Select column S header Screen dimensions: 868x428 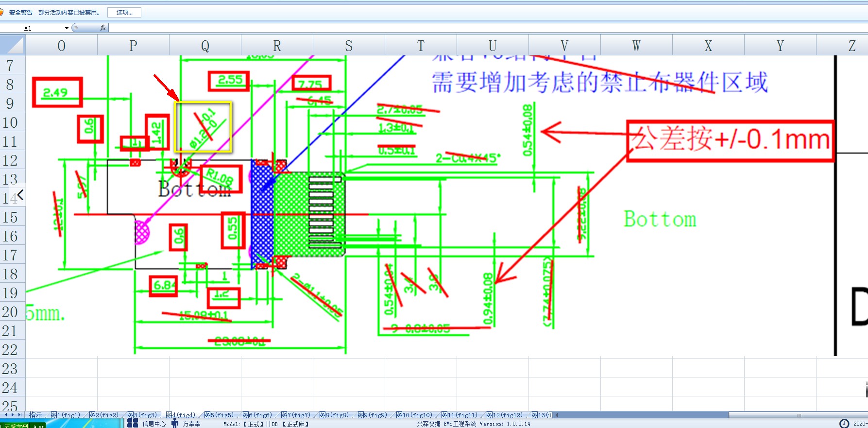click(349, 46)
